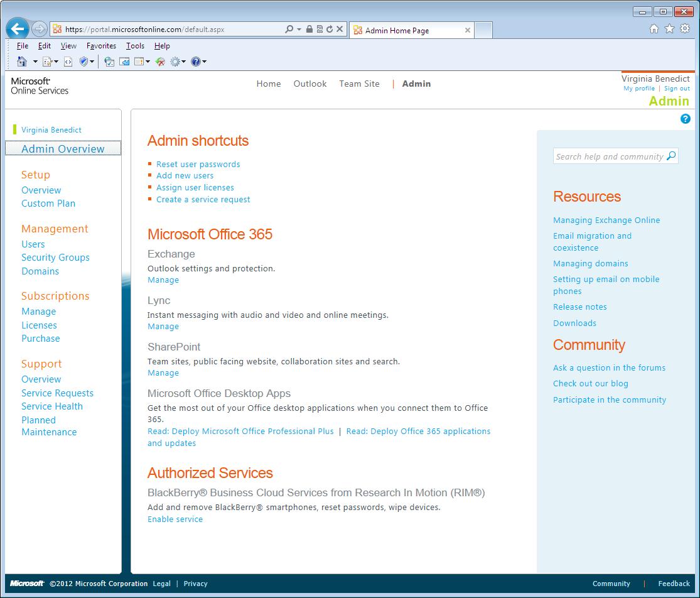Select Admin Overview in the sidebar
The width and height of the screenshot is (700, 598).
pos(63,149)
